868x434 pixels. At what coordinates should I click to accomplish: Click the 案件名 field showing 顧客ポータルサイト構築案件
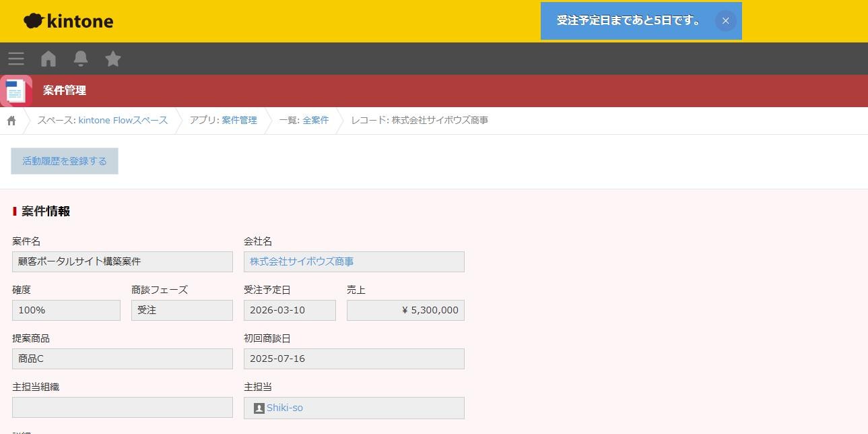122,261
